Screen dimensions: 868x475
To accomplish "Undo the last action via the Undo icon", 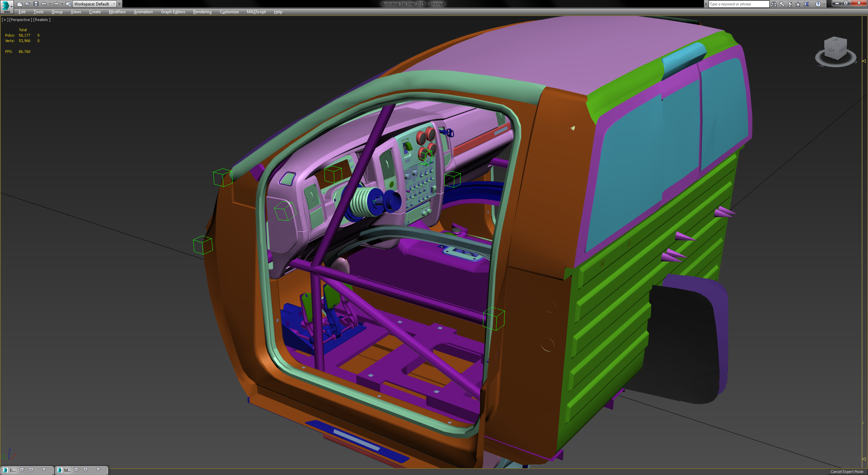I will point(44,4).
